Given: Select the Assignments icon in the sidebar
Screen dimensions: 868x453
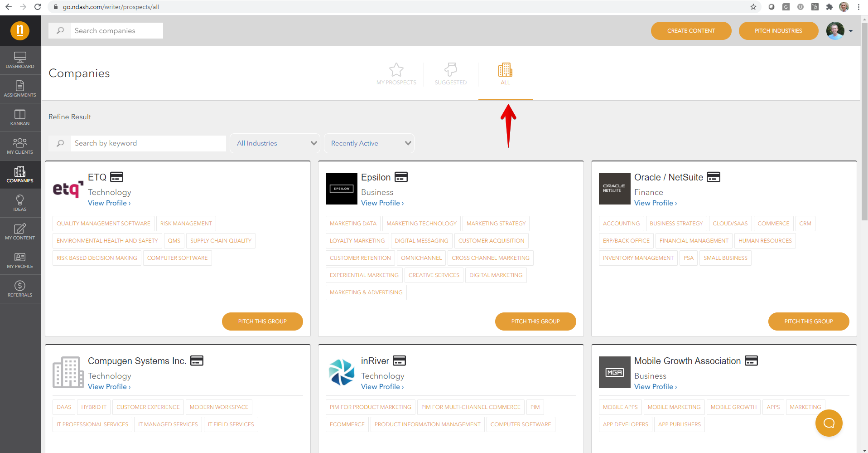Looking at the screenshot, I should 20,88.
